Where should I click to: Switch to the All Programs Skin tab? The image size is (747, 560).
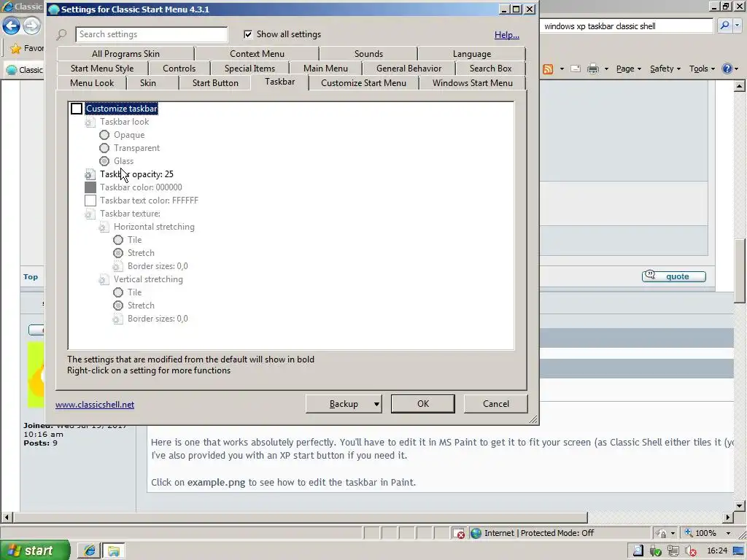125,54
